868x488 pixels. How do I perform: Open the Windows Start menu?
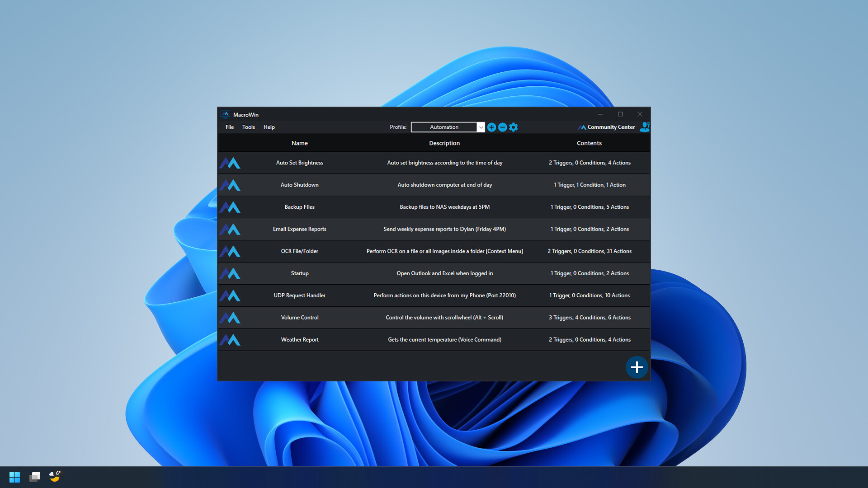[14, 477]
